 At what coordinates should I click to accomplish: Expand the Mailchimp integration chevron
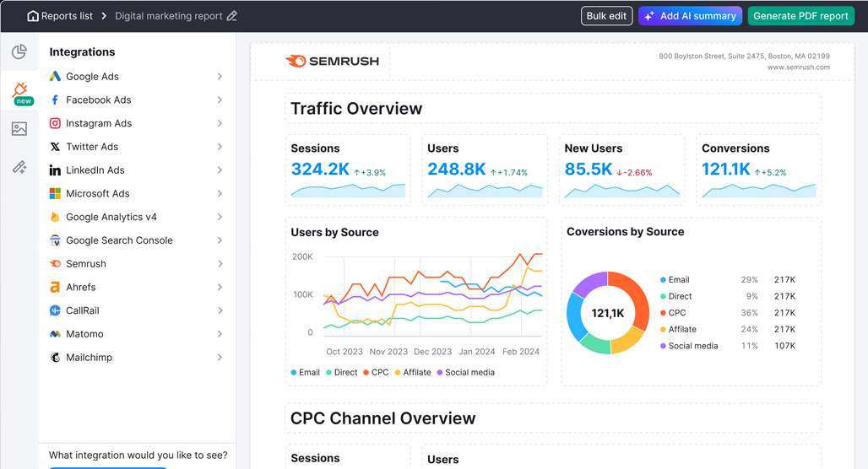220,358
